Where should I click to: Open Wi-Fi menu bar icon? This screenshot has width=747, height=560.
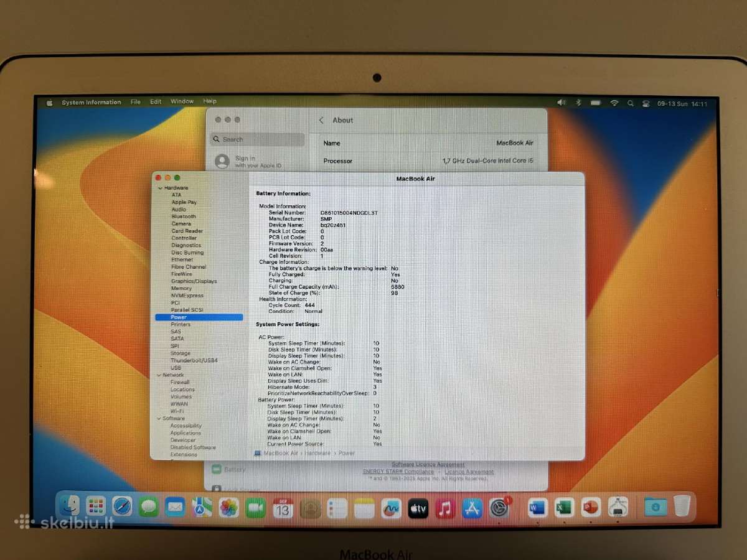tap(614, 103)
